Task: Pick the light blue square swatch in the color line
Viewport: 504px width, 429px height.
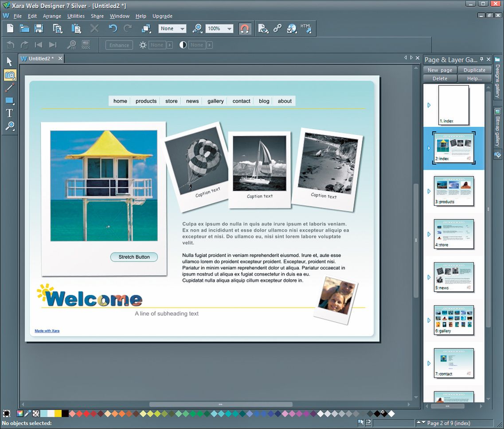Action: pyautogui.click(x=44, y=413)
